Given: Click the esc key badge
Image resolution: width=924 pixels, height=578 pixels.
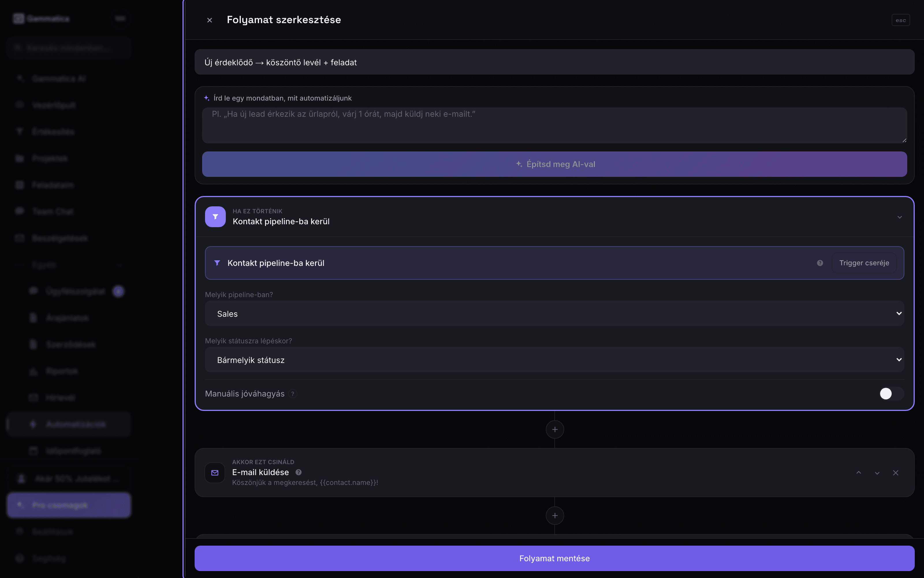Looking at the screenshot, I should point(900,20).
